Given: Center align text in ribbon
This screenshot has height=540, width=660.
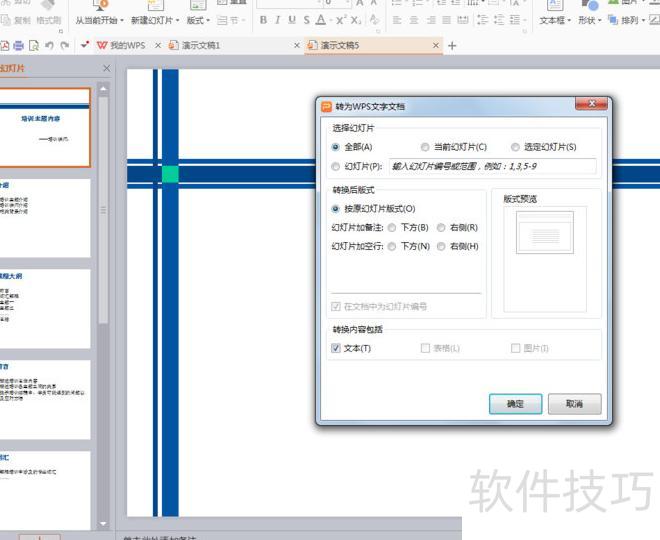Looking at the screenshot, I should 414,20.
